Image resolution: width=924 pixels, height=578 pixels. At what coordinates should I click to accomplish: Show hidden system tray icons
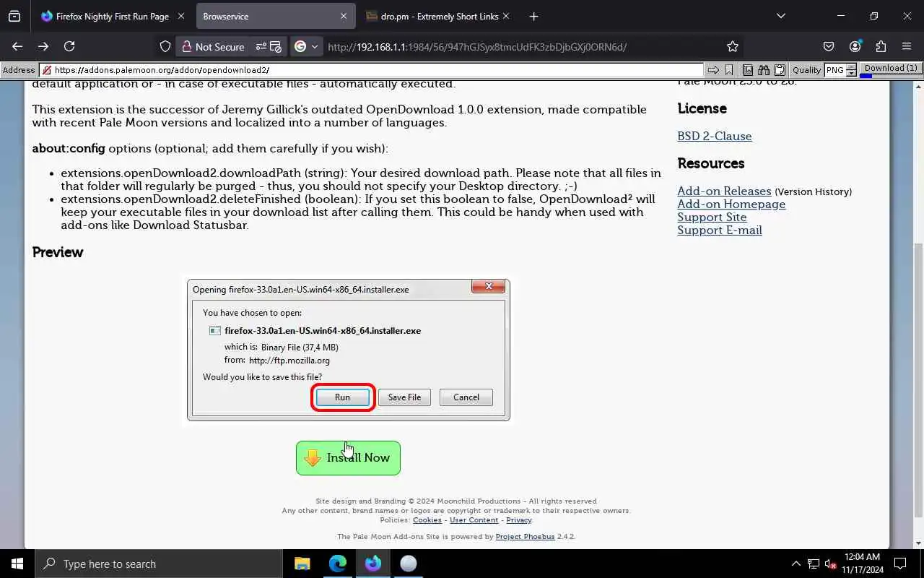[x=796, y=564]
